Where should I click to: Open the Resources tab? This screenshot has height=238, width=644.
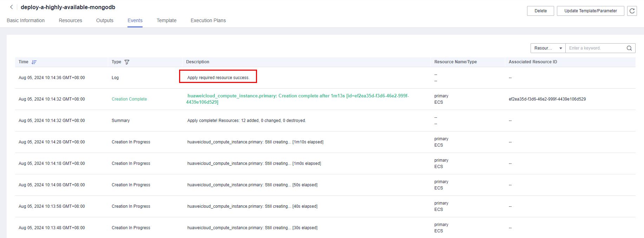[x=70, y=20]
